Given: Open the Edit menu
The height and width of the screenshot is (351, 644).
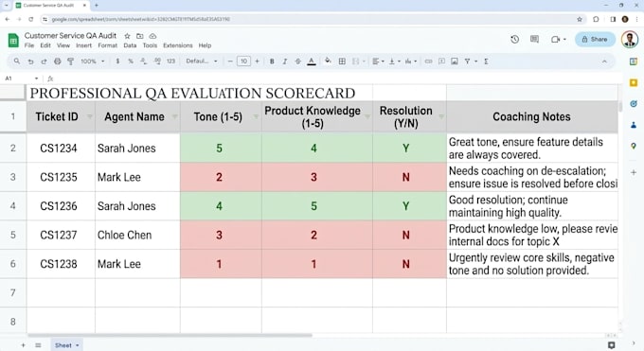Looking at the screenshot, I should click(x=45, y=45).
